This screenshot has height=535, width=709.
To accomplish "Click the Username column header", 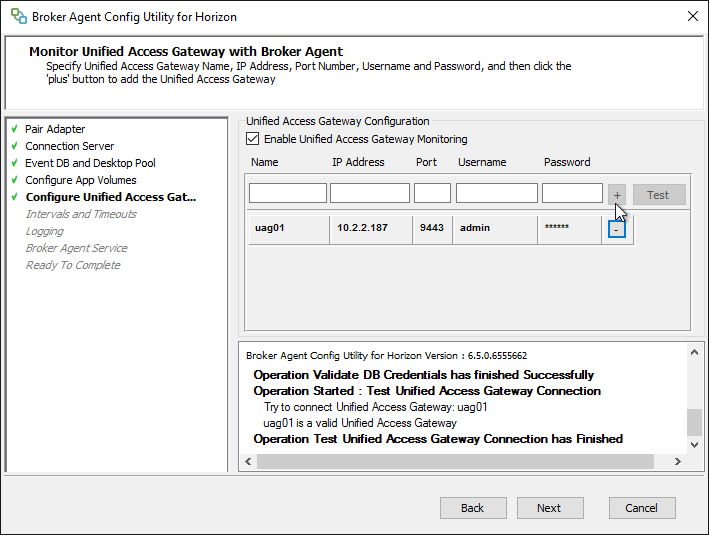I will [482, 162].
